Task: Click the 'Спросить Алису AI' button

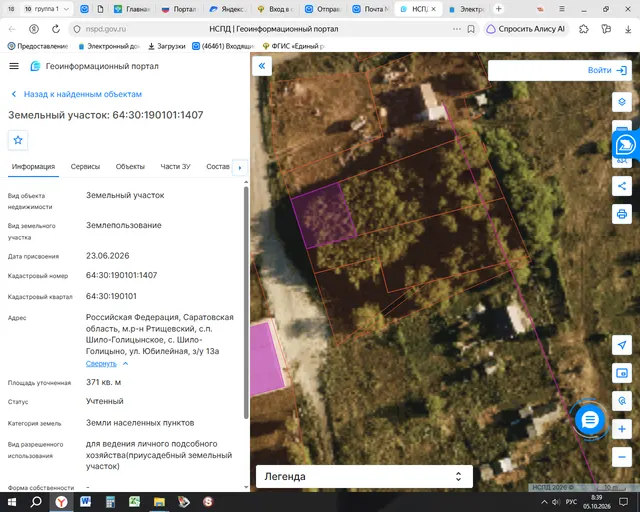Action: pos(527,29)
